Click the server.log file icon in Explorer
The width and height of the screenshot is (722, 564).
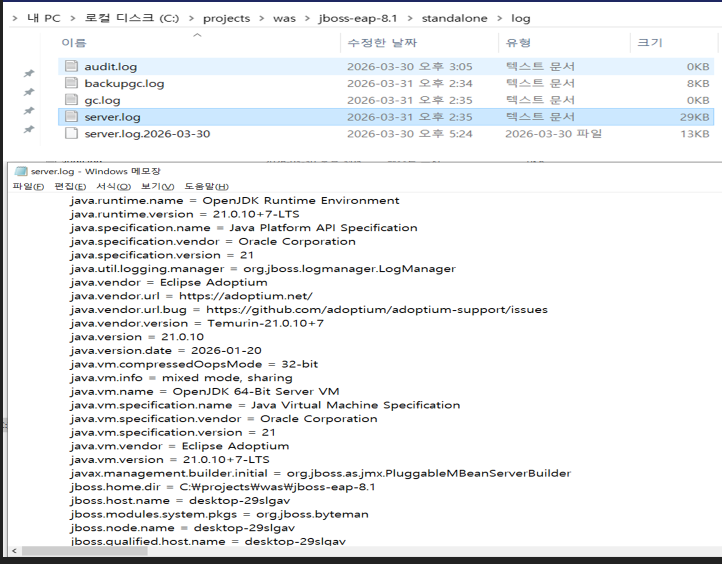pyautogui.click(x=71, y=116)
